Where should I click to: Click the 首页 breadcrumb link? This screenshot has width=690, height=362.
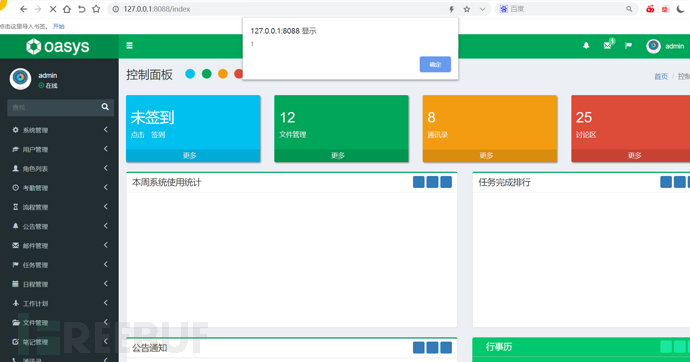pos(661,77)
